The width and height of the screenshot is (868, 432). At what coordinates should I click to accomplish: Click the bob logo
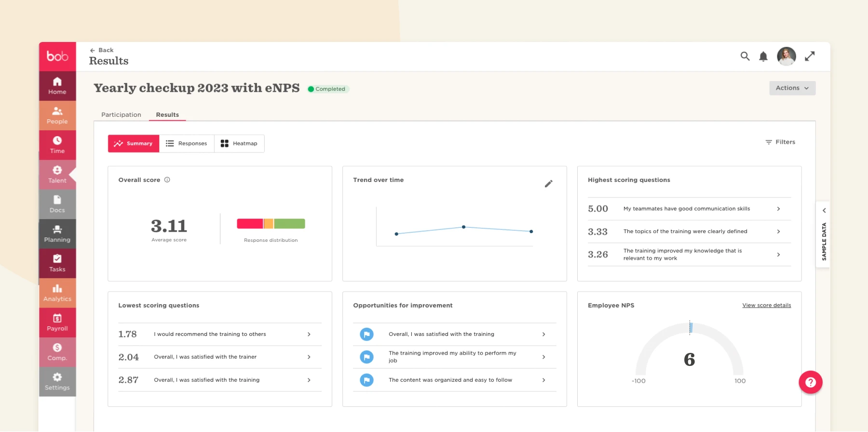point(57,56)
